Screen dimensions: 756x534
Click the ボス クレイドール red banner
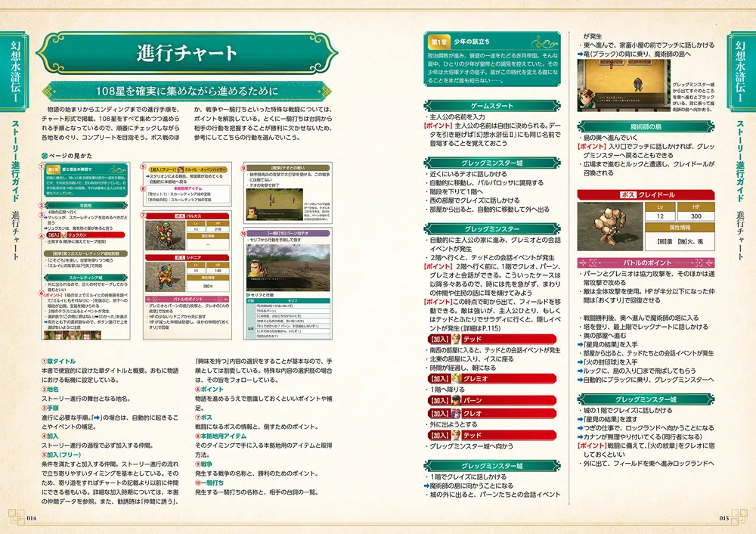[646, 195]
